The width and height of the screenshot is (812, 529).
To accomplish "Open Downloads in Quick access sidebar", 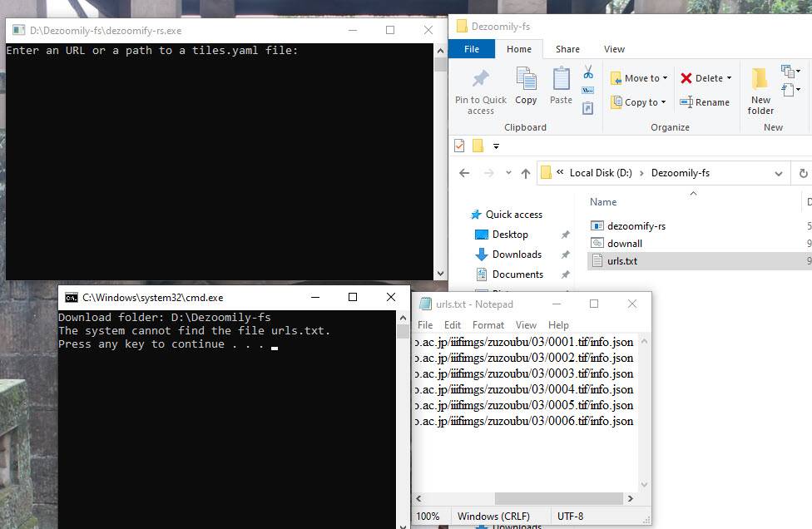I will (x=516, y=255).
